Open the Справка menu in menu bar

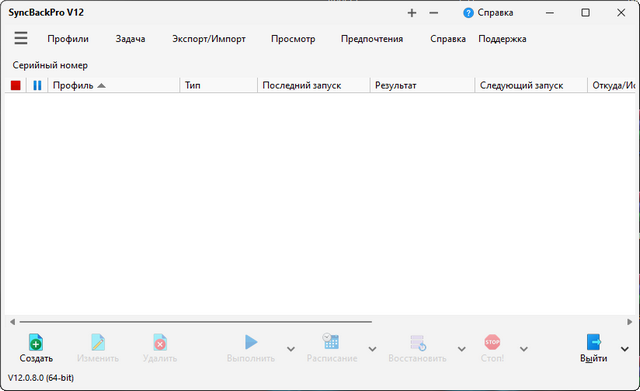tap(448, 39)
